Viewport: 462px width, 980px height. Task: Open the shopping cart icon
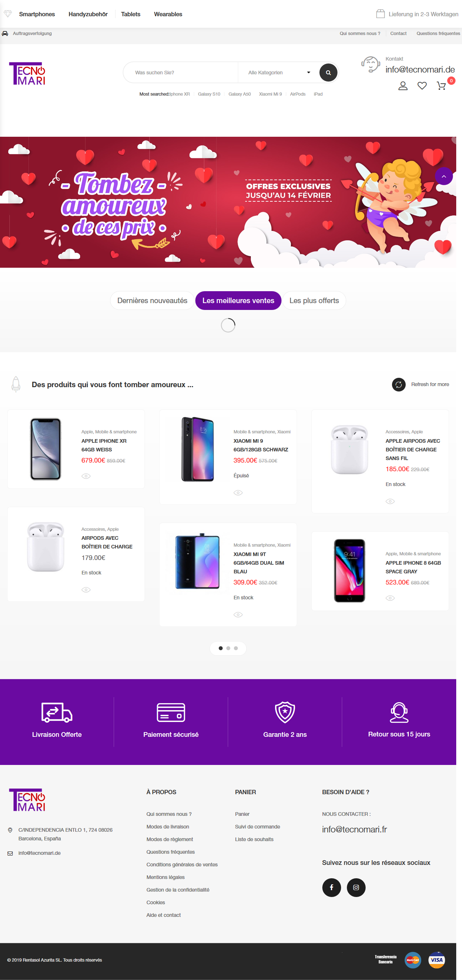pos(441,86)
